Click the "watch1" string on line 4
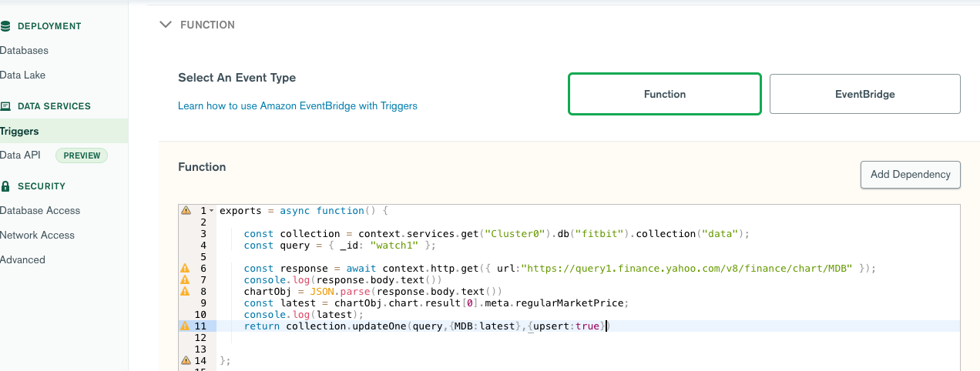The height and width of the screenshot is (371, 980). pyautogui.click(x=394, y=246)
